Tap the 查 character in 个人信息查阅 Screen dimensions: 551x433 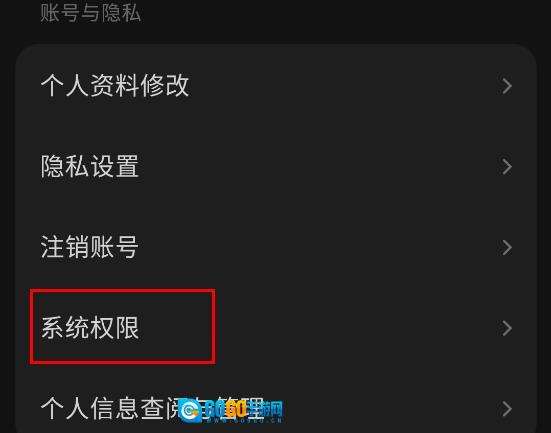click(x=152, y=409)
